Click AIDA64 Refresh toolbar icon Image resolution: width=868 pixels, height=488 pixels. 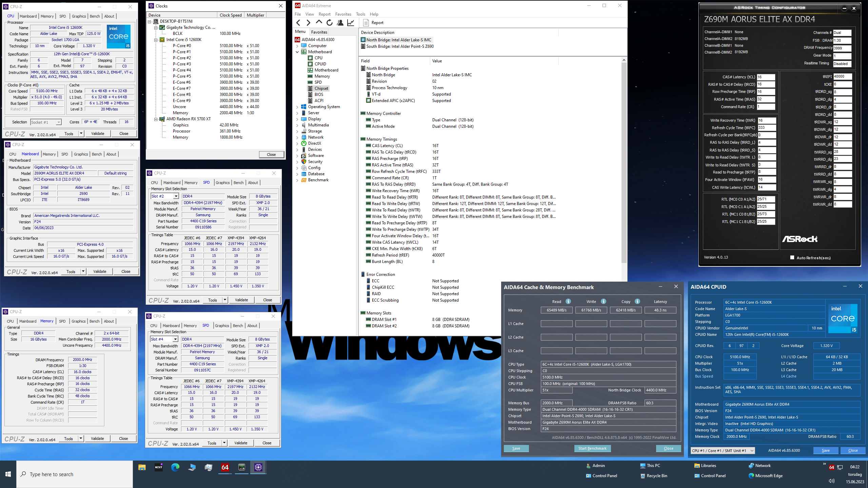coord(330,23)
